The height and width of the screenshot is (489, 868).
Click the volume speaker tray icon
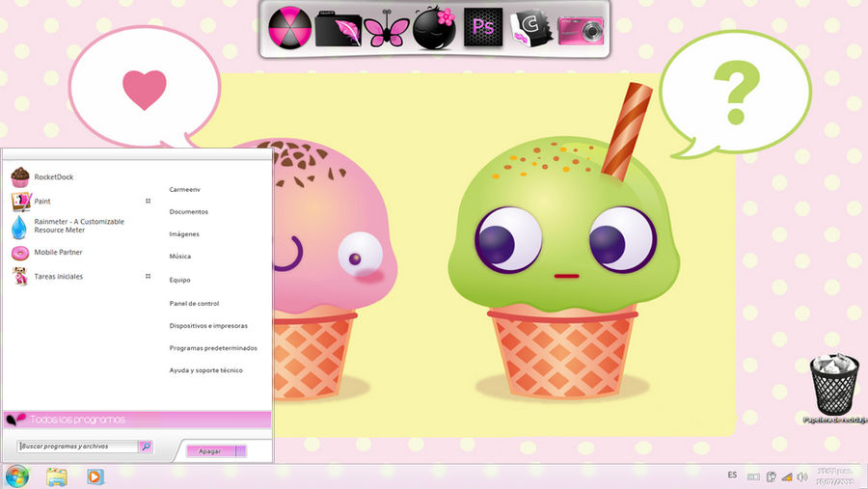tap(802, 476)
